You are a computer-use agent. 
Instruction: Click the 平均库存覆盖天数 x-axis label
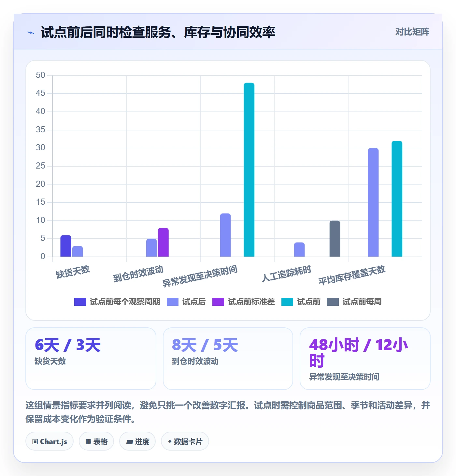[352, 275]
